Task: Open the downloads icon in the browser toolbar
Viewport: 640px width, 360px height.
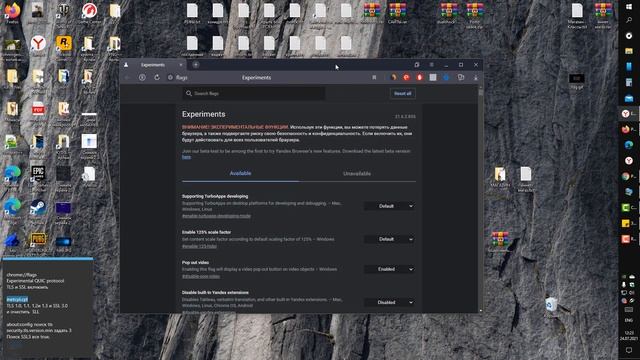Action: tap(476, 77)
